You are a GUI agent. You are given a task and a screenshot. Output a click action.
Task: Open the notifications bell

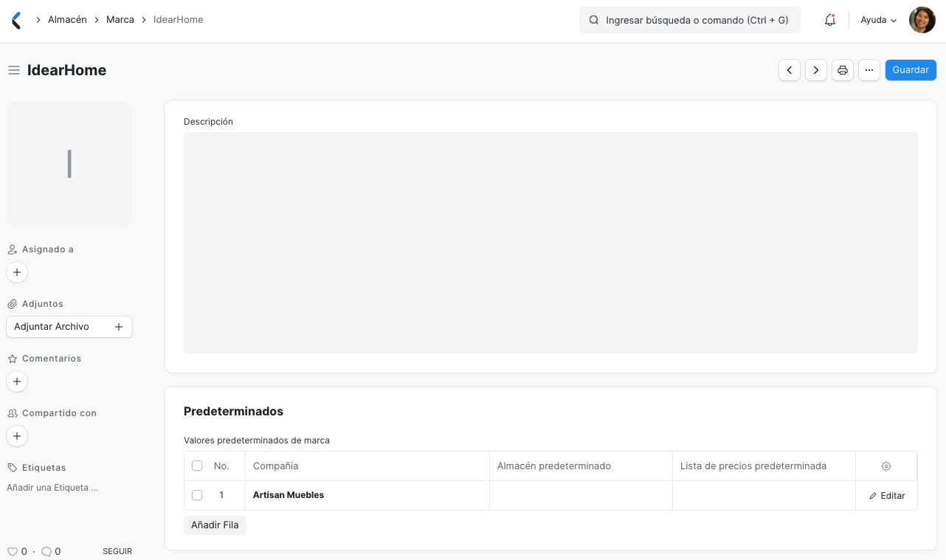830,20
